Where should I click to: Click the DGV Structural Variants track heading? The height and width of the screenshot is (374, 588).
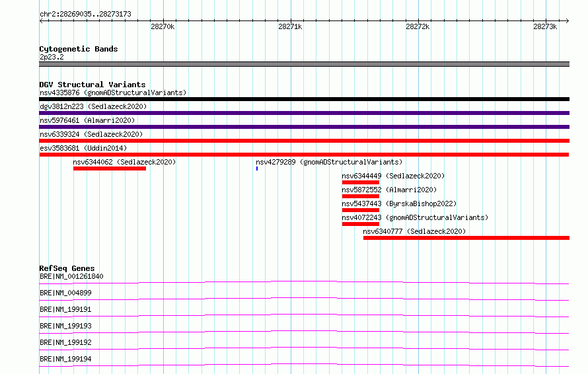point(92,85)
